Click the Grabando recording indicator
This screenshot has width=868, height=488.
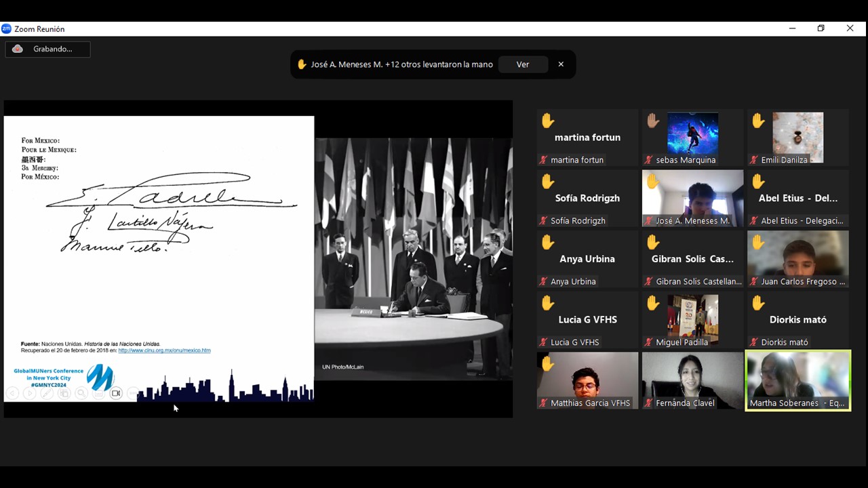click(x=47, y=49)
